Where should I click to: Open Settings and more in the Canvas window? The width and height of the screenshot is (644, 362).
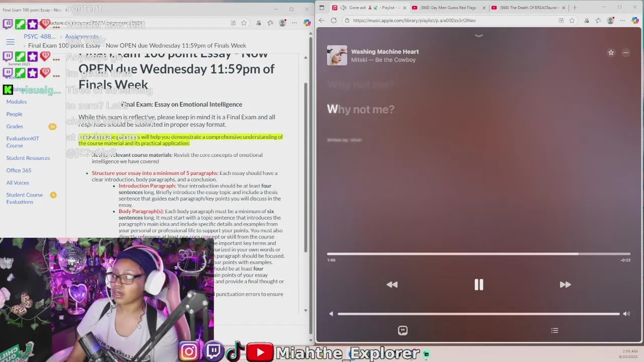[295, 23]
